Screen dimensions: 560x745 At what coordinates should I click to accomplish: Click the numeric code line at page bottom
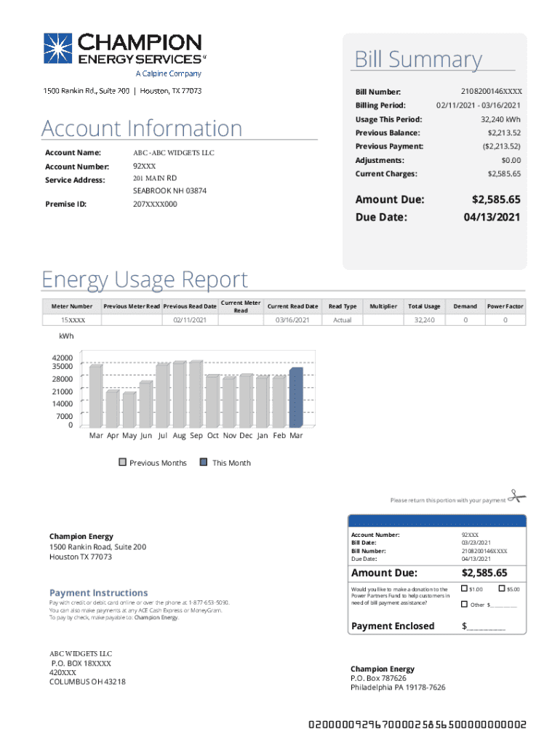pos(417,725)
